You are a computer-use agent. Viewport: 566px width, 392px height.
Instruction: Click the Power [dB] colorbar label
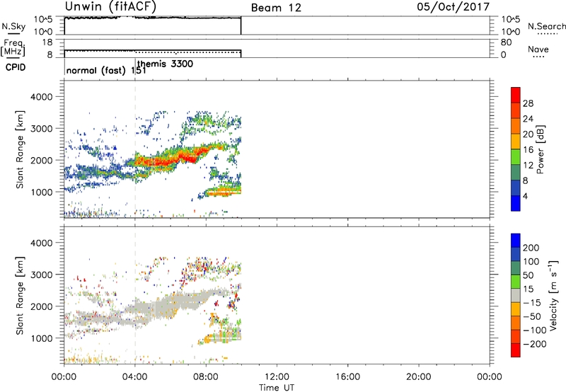pyautogui.click(x=540, y=149)
